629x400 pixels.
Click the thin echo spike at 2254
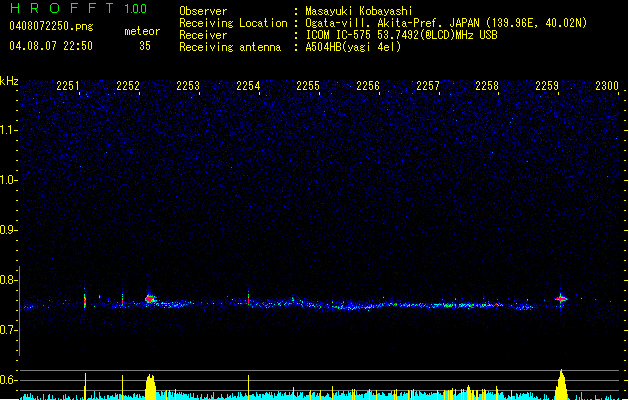[x=248, y=298]
